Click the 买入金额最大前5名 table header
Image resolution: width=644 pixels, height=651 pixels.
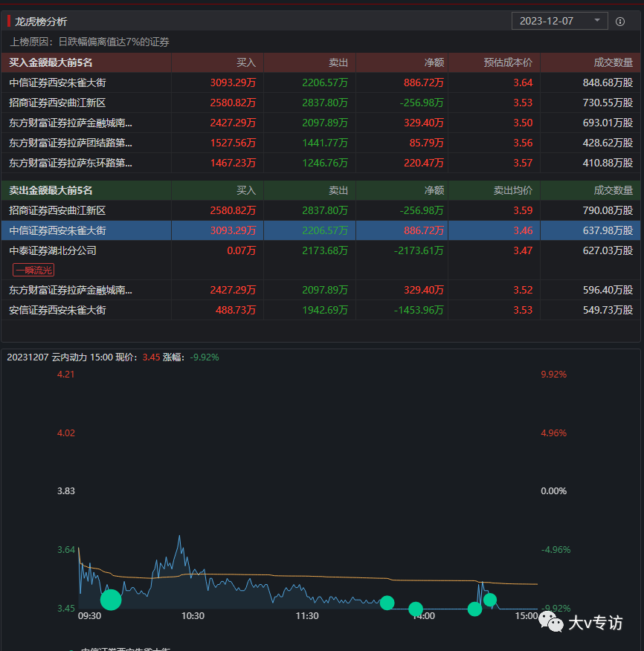51,62
